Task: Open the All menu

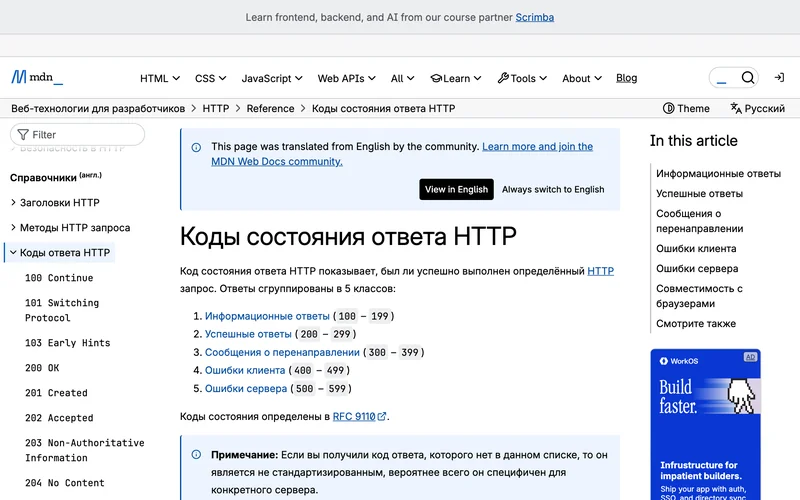Action: [402, 78]
